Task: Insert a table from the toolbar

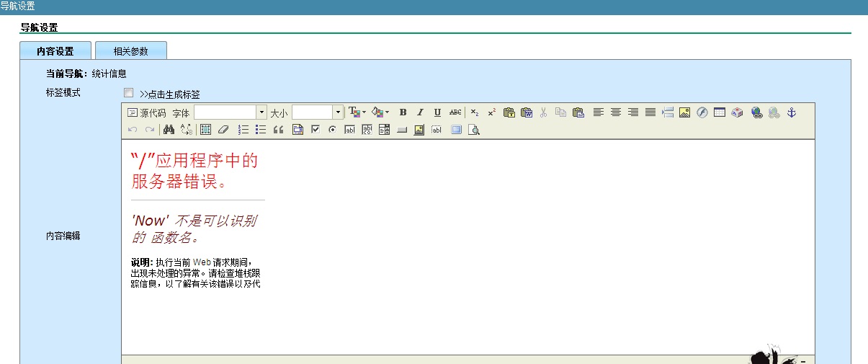Action: click(719, 112)
